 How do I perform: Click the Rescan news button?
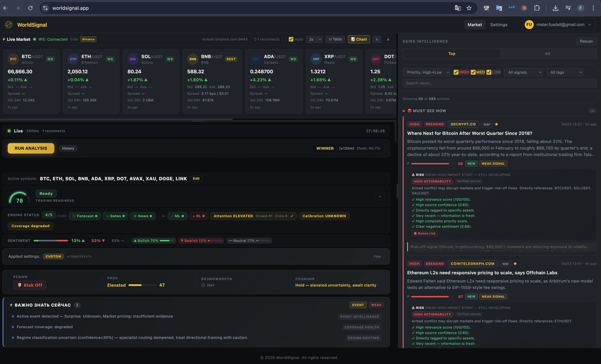586,41
